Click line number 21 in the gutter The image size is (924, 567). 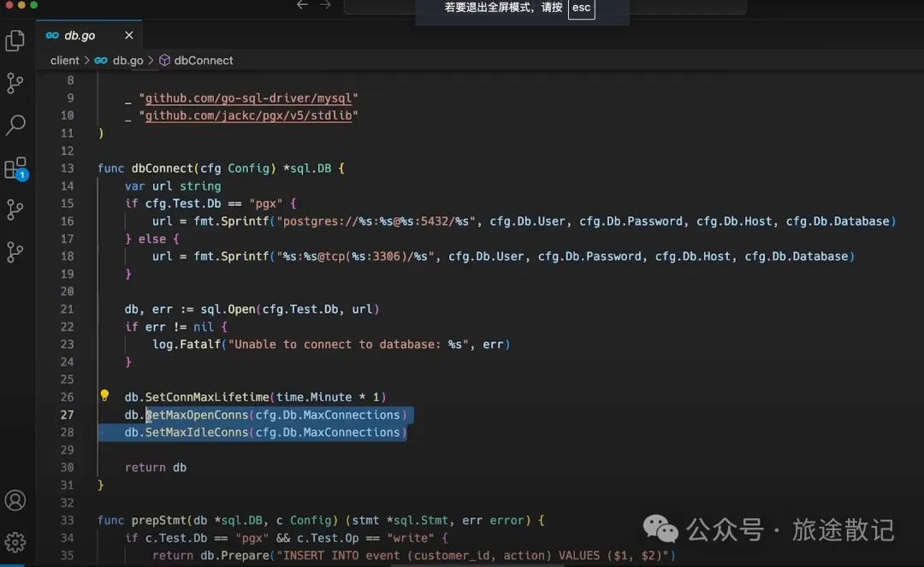67,309
